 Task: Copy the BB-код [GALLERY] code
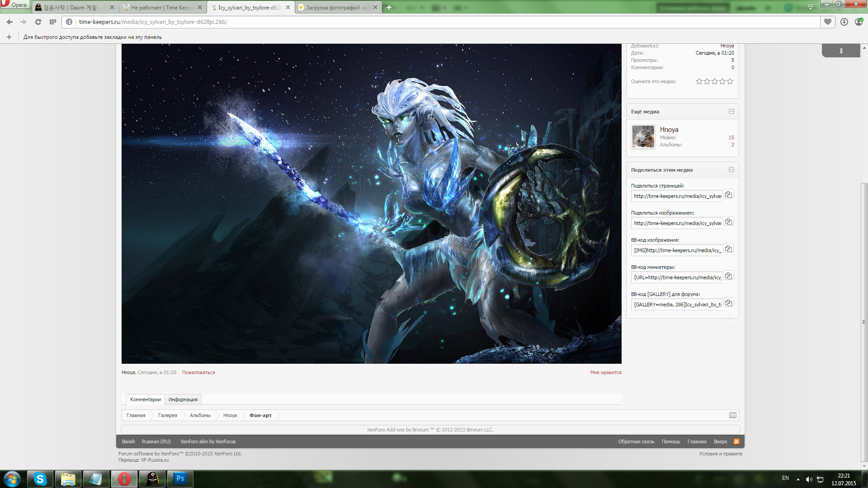(728, 303)
